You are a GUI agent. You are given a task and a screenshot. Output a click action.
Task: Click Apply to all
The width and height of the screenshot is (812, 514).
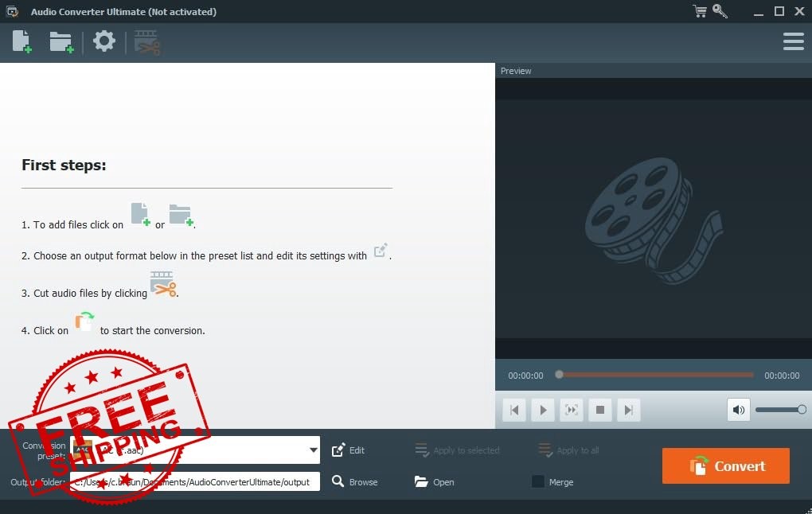[568, 450]
